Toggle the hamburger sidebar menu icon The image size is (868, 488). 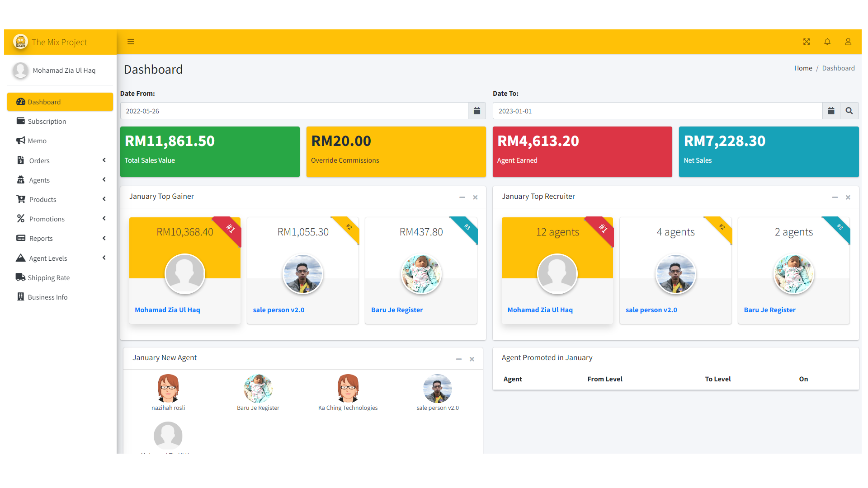click(131, 42)
